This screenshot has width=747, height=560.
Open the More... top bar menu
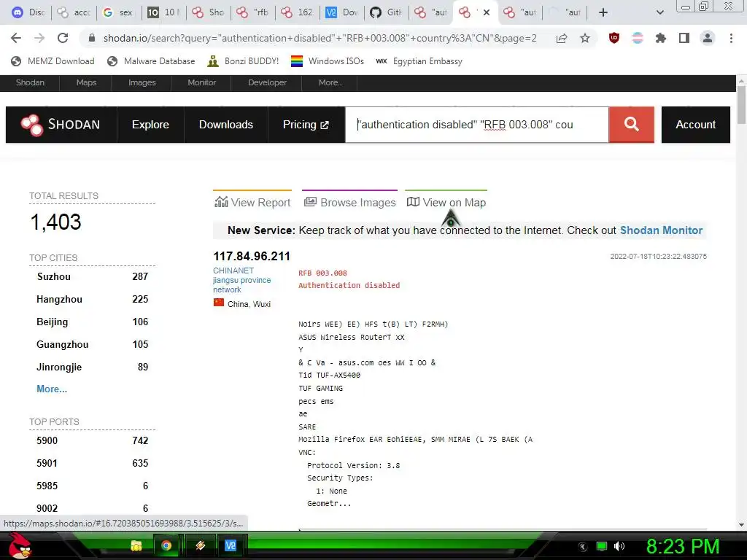tap(330, 82)
